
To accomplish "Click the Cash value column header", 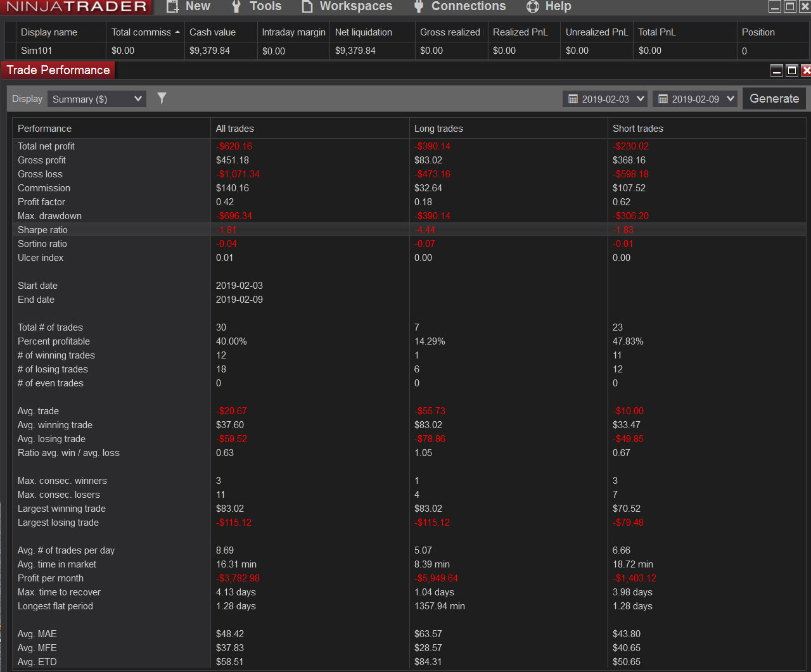I will click(x=220, y=32).
